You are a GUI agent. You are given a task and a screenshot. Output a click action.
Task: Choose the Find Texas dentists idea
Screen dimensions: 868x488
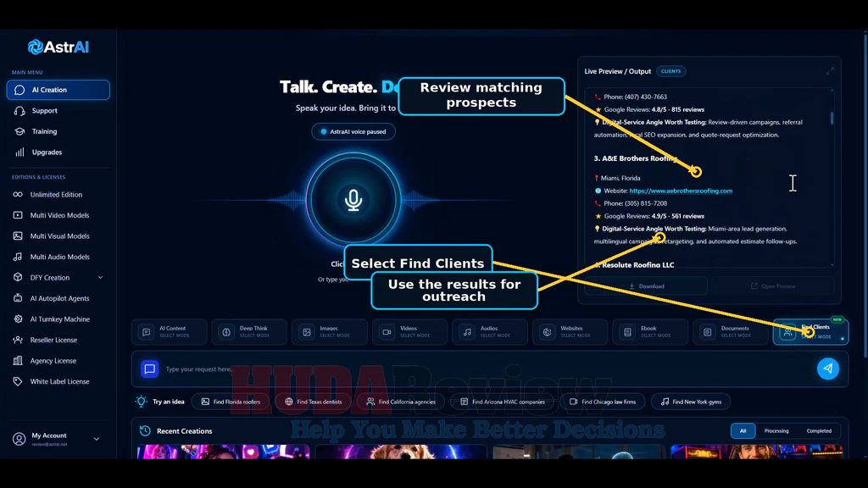click(x=313, y=402)
